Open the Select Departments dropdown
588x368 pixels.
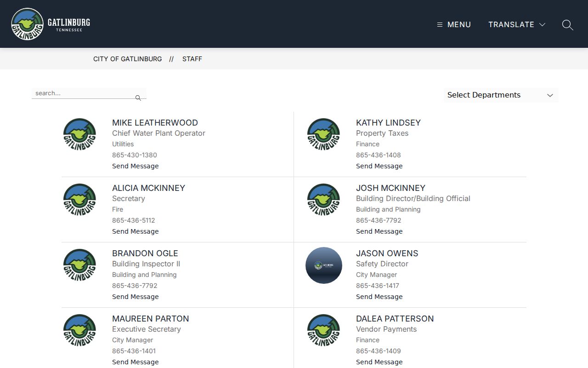(501, 95)
